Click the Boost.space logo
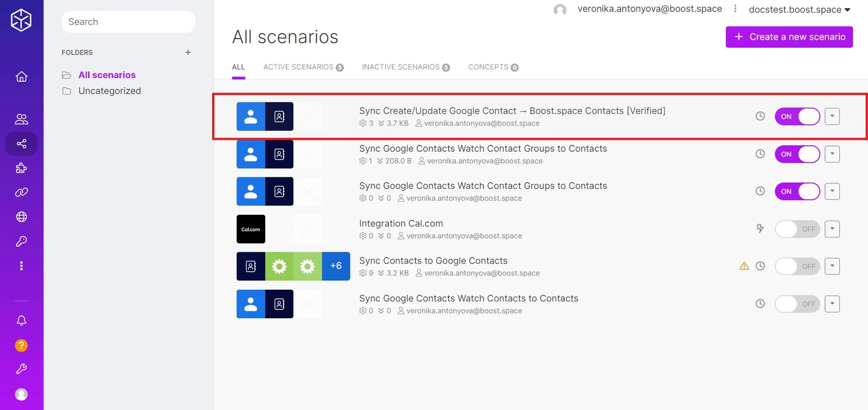 [x=21, y=20]
